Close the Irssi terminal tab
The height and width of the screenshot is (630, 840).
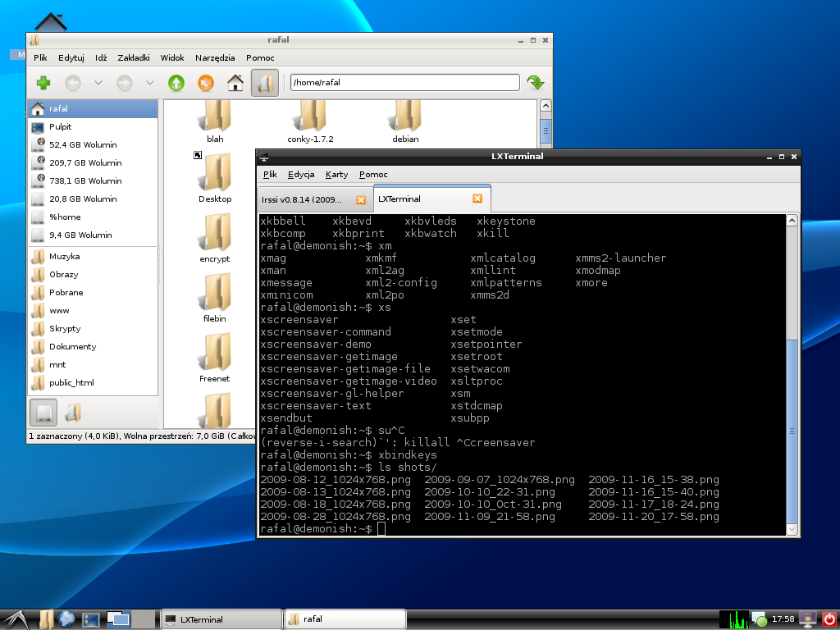[x=360, y=199]
